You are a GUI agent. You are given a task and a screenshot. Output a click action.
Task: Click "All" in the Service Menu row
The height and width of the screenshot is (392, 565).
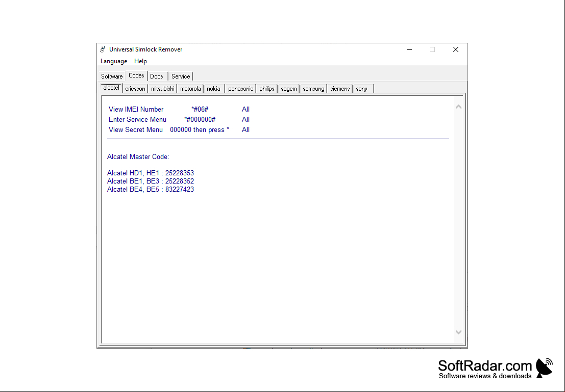[245, 119]
